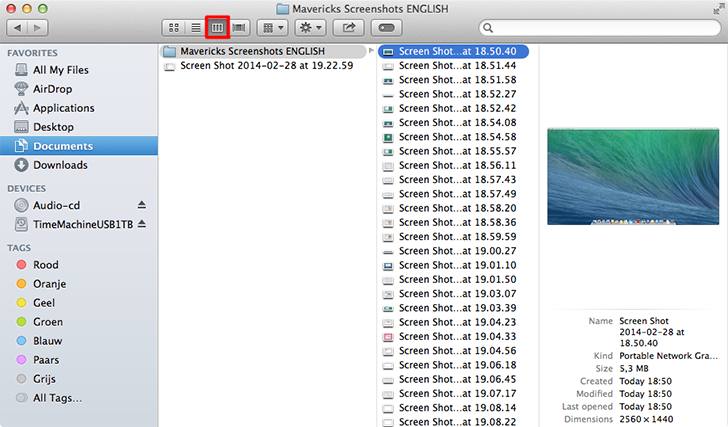Eject TimeMachineUSB1TB drive

[142, 224]
